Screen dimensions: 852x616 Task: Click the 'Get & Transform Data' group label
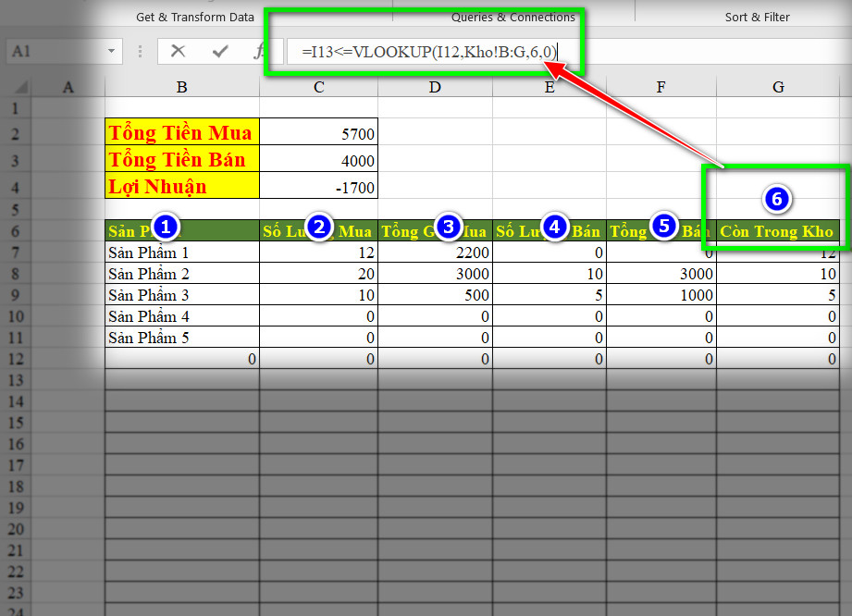tap(195, 18)
